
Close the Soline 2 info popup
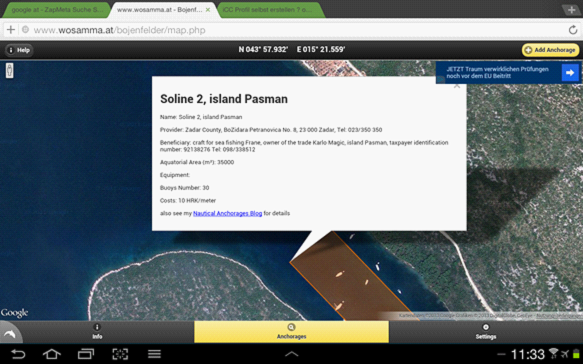pos(457,86)
